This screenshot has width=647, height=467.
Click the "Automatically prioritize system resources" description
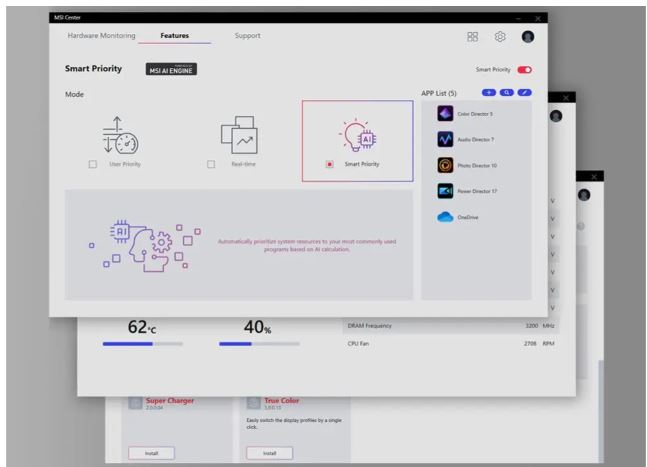click(x=307, y=245)
